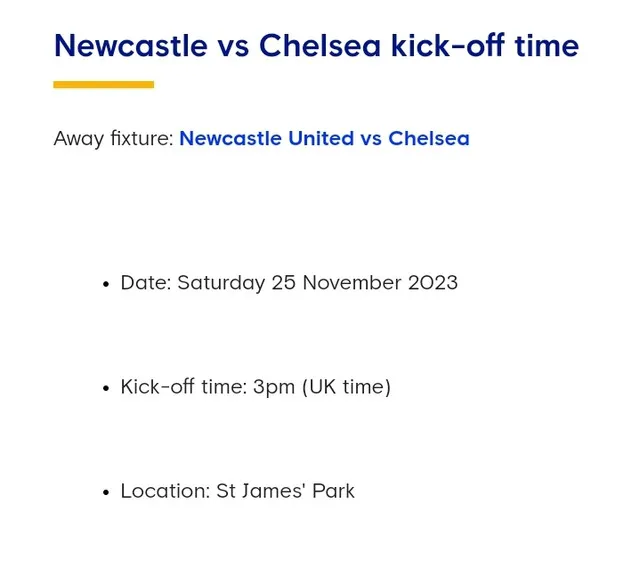This screenshot has width=640, height=561.
Task: Click the 'Kick-off time:' label in the list
Action: coord(184,386)
